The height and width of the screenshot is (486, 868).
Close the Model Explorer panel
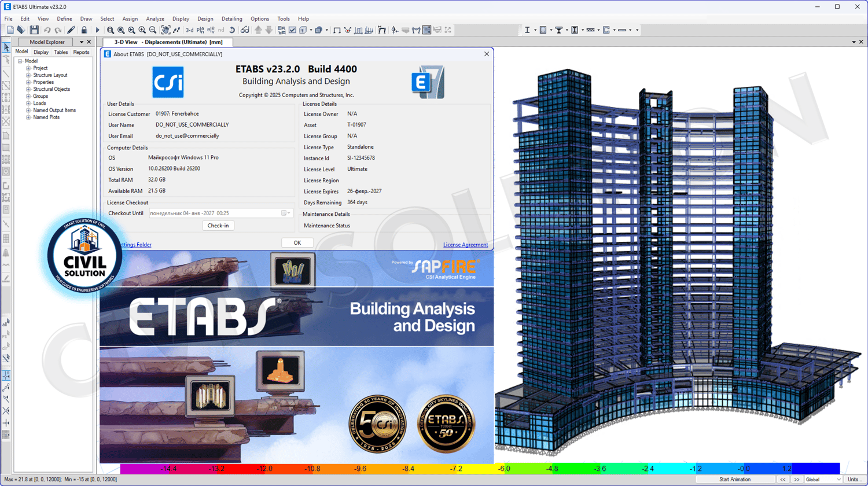coord(89,42)
